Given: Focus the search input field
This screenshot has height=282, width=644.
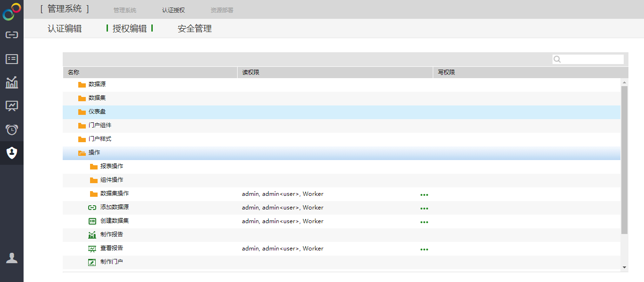Looking at the screenshot, I should pos(592,59).
